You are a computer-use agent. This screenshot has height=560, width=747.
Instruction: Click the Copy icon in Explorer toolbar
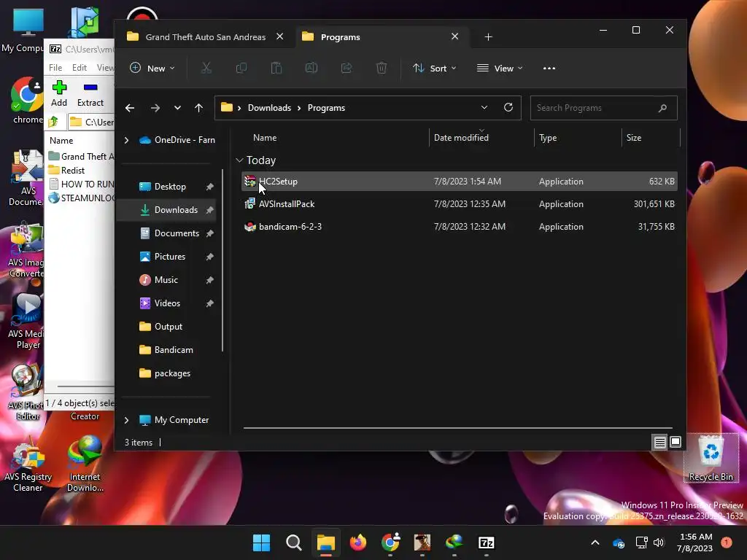241,68
